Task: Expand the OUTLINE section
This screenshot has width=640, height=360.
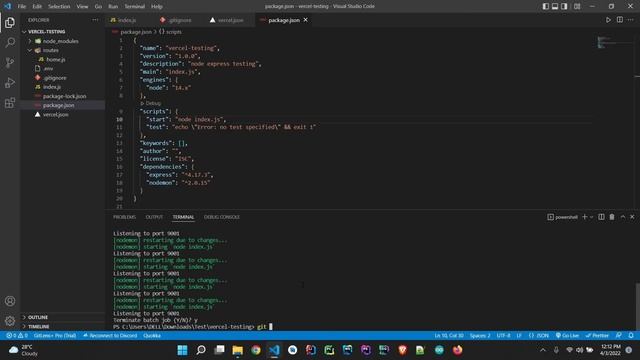Action: [x=62, y=317]
